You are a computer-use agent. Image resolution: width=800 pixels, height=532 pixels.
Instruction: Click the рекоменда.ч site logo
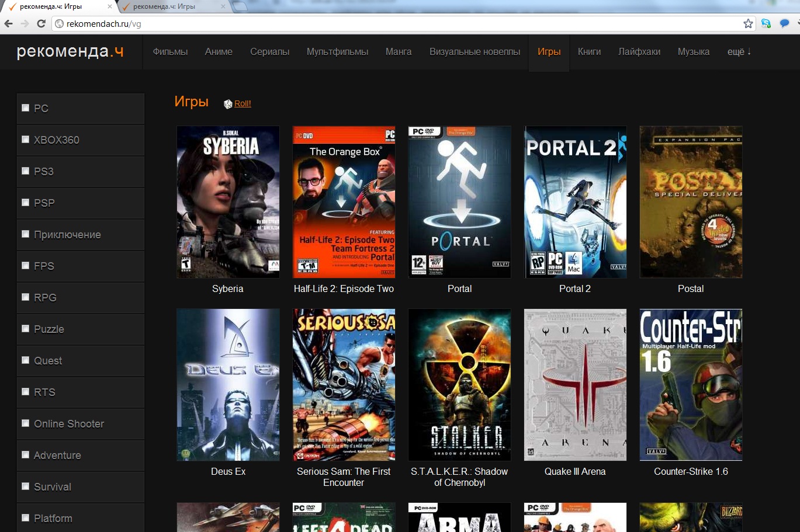point(70,52)
